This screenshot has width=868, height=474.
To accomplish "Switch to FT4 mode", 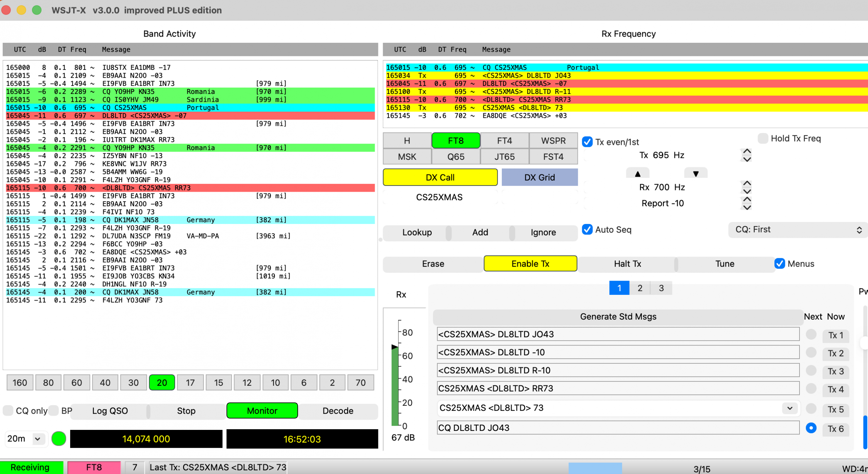I will coord(504,140).
